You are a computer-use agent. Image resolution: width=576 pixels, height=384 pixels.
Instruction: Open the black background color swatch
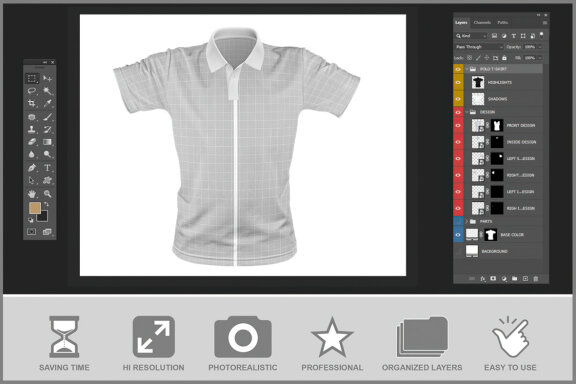tap(43, 217)
